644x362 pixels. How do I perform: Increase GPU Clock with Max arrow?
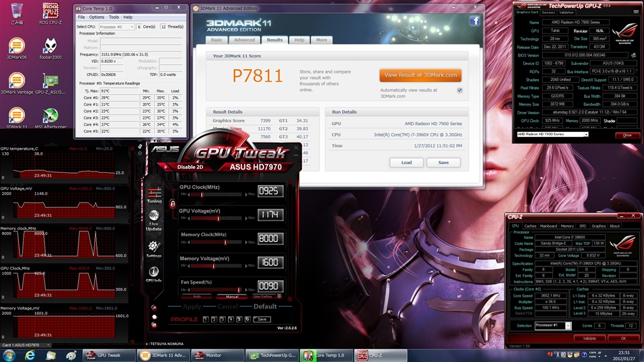(x=246, y=195)
